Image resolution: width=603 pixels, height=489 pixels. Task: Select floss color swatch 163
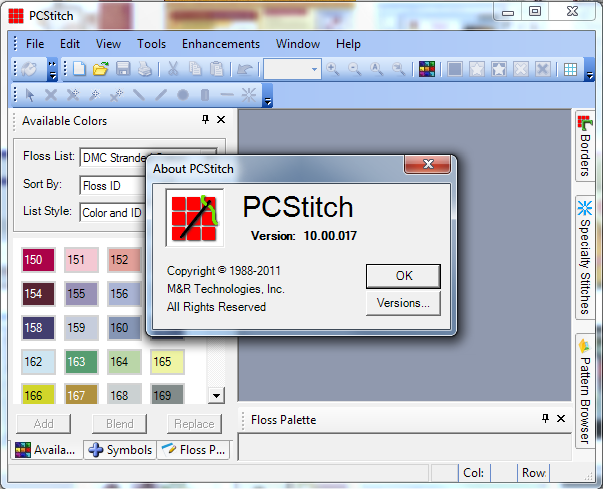82,361
